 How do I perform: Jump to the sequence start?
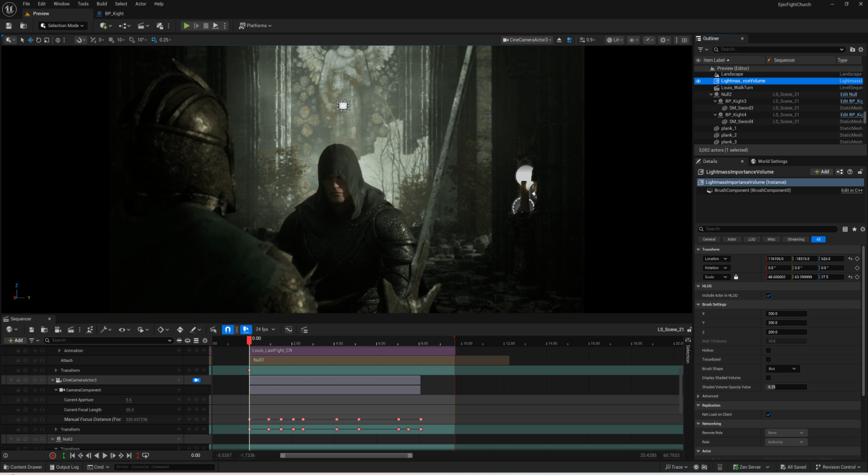72,456
